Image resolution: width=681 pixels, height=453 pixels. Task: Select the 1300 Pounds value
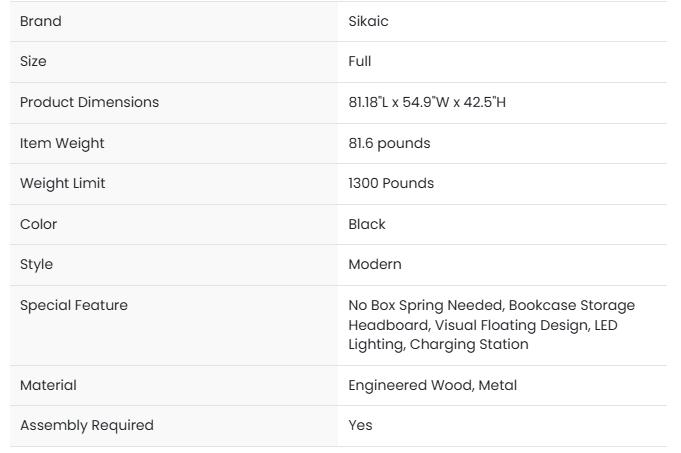coord(391,183)
